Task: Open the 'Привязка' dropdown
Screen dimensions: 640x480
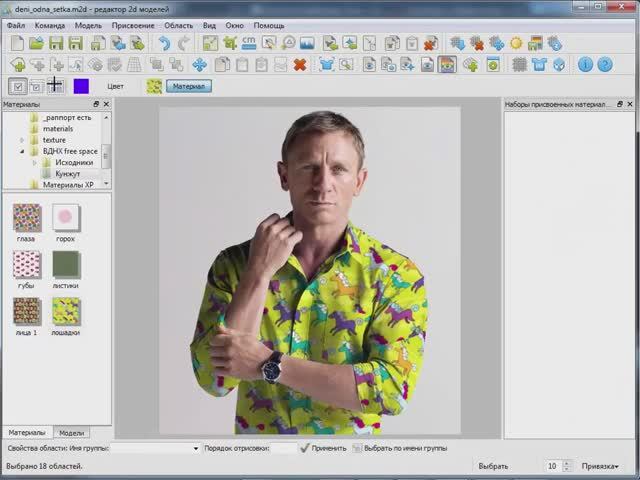Action: point(600,466)
